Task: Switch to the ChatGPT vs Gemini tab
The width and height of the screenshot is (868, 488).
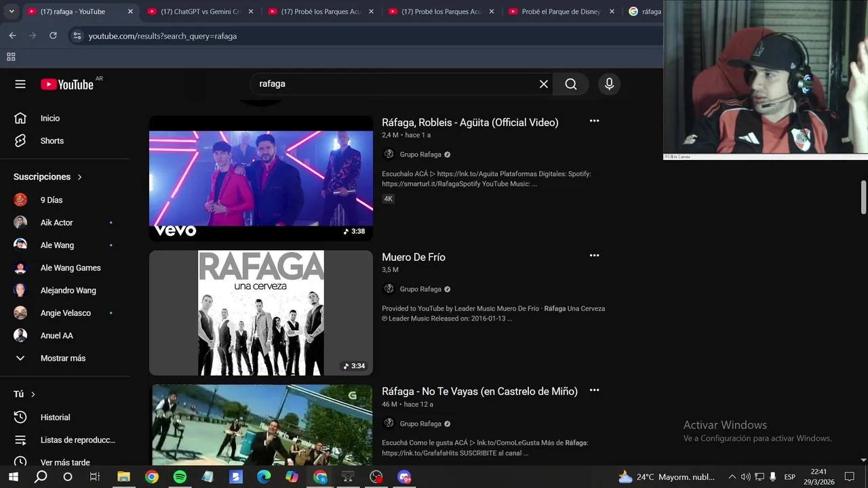Action: pos(200,12)
